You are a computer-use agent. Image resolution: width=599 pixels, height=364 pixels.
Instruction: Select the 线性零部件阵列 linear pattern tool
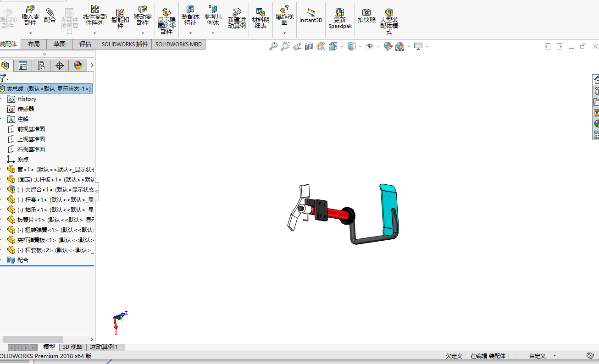point(95,15)
